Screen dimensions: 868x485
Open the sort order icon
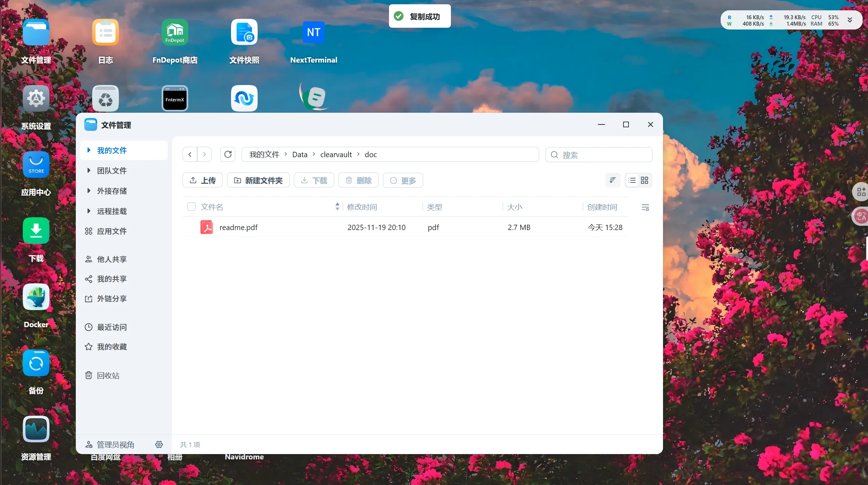coord(612,180)
